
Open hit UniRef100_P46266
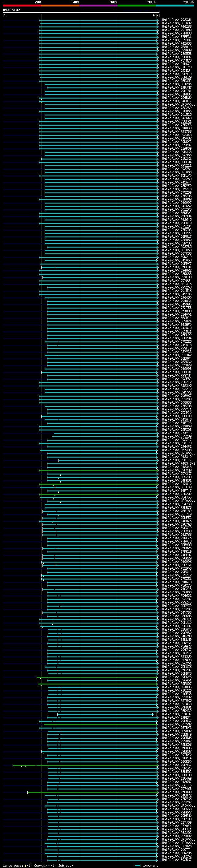176,26
